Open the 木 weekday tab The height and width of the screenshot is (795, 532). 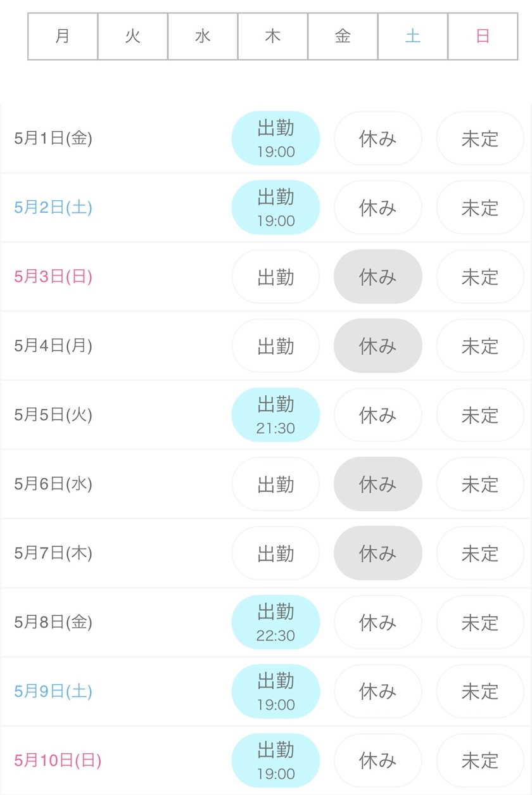click(273, 36)
